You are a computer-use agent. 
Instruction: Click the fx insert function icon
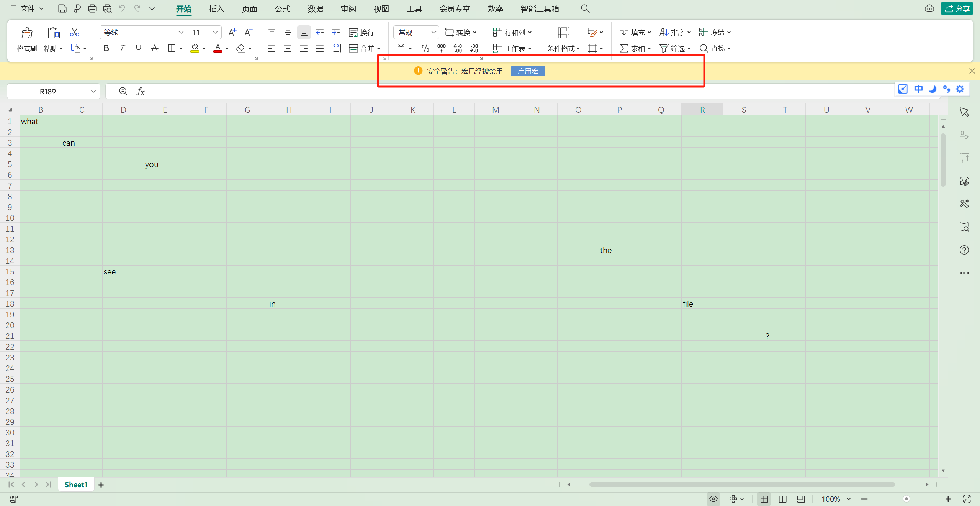pos(141,91)
